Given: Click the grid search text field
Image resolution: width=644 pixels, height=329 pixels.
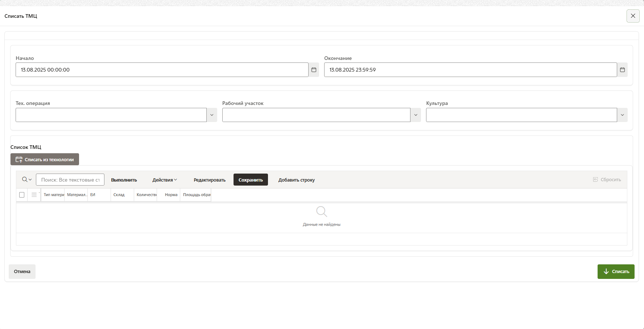Looking at the screenshot, I should pos(70,180).
